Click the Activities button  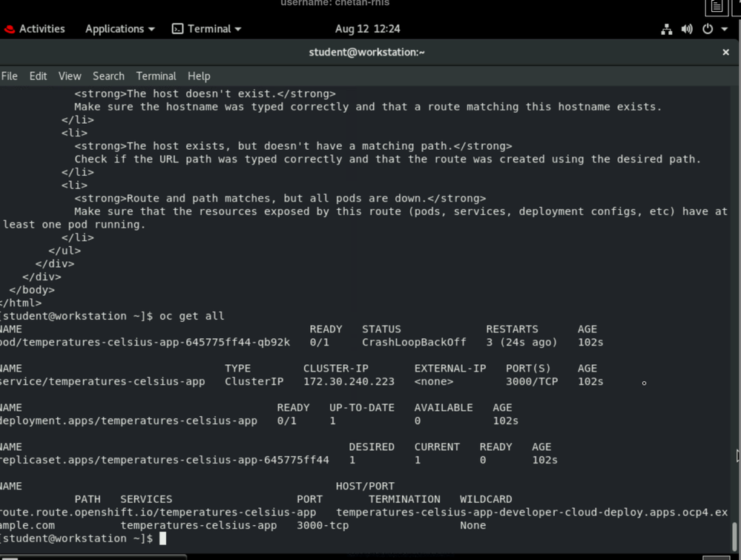point(42,29)
